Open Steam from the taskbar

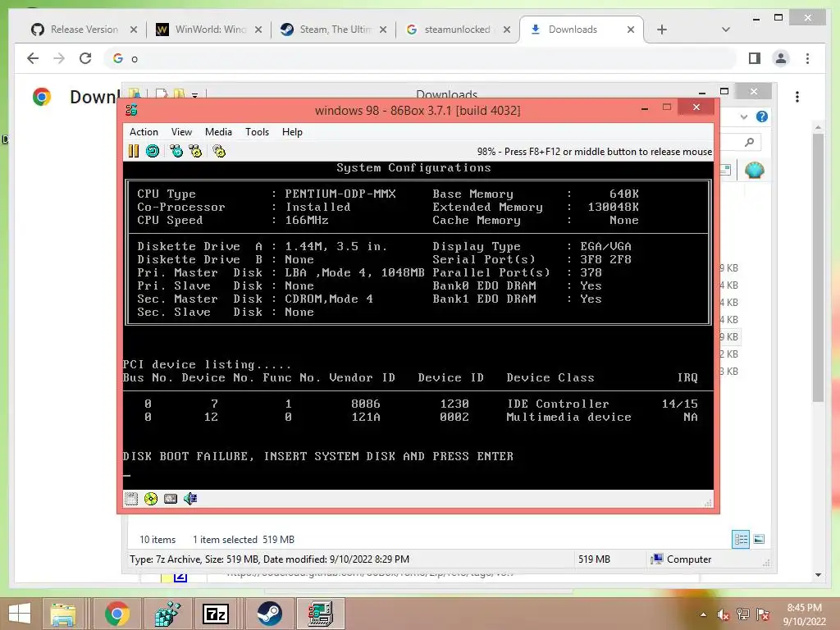(x=269, y=614)
